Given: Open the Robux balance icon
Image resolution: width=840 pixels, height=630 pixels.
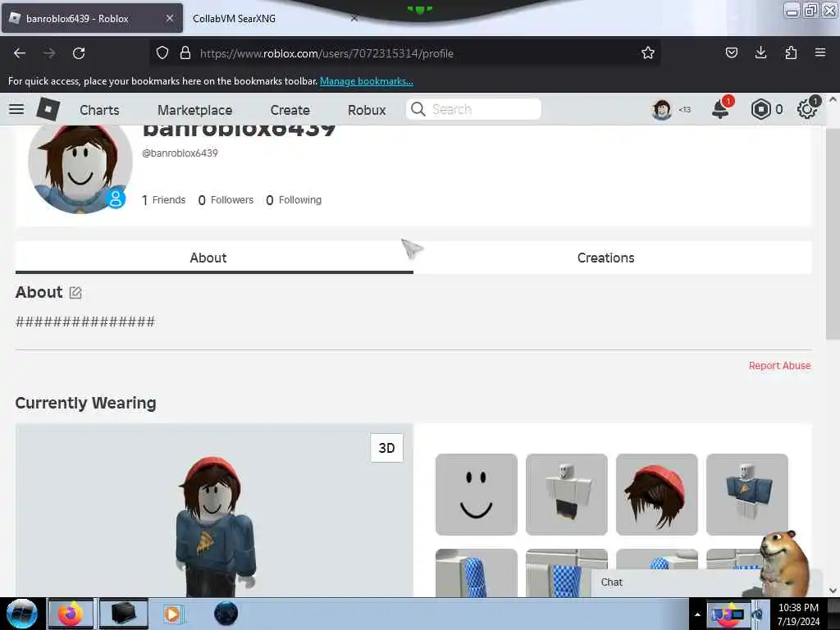Looking at the screenshot, I should (760, 109).
